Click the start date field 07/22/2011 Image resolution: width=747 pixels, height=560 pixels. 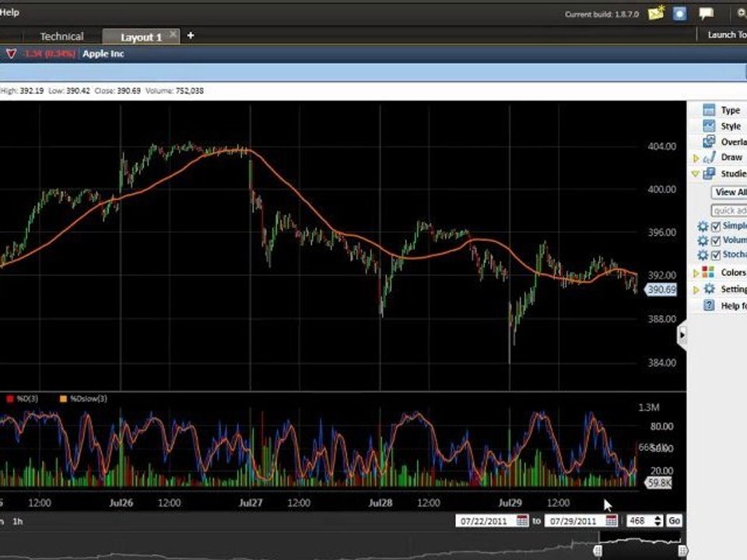coord(486,521)
